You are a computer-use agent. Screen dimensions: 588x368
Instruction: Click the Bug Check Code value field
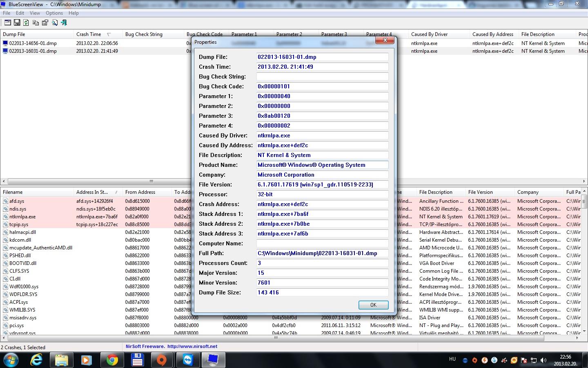(322, 86)
